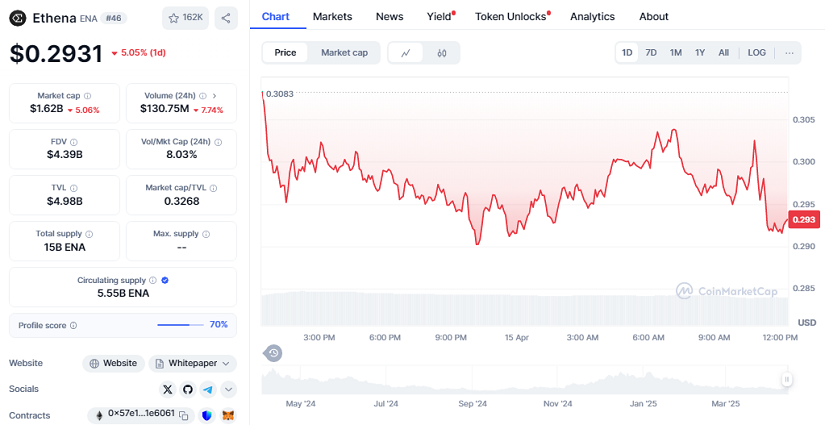Open the X (Twitter) social link
The image size is (825, 425).
coord(168,389)
